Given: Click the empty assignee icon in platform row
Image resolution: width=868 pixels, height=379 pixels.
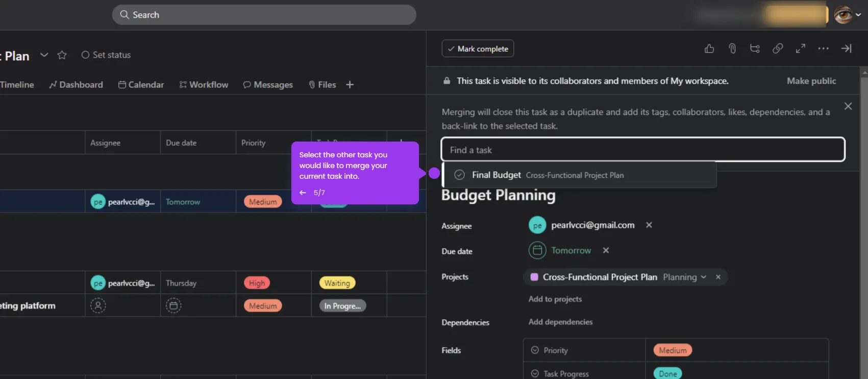Looking at the screenshot, I should (x=98, y=305).
